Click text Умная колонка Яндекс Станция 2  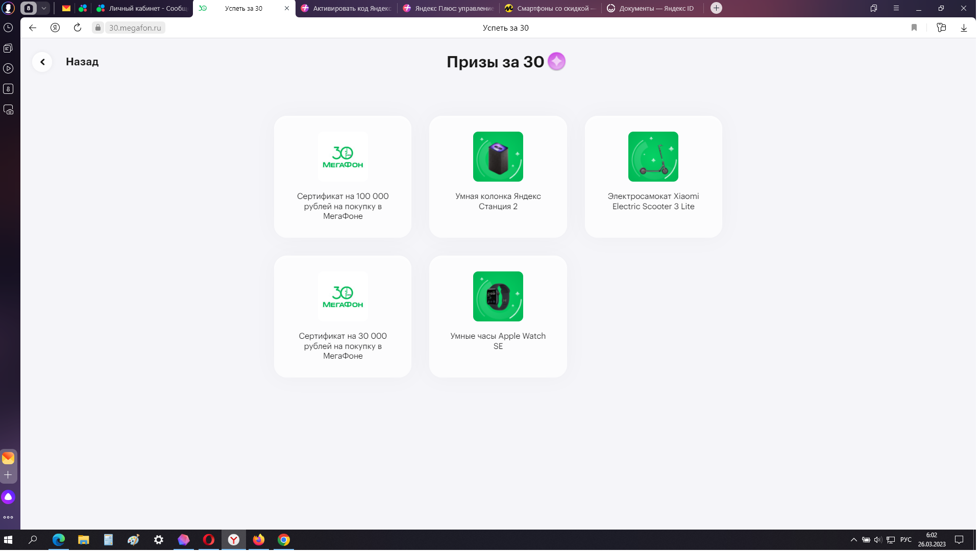pyautogui.click(x=498, y=201)
